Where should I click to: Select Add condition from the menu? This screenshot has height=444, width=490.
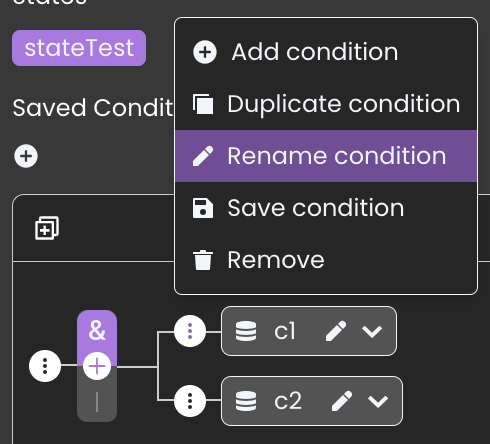(326, 52)
